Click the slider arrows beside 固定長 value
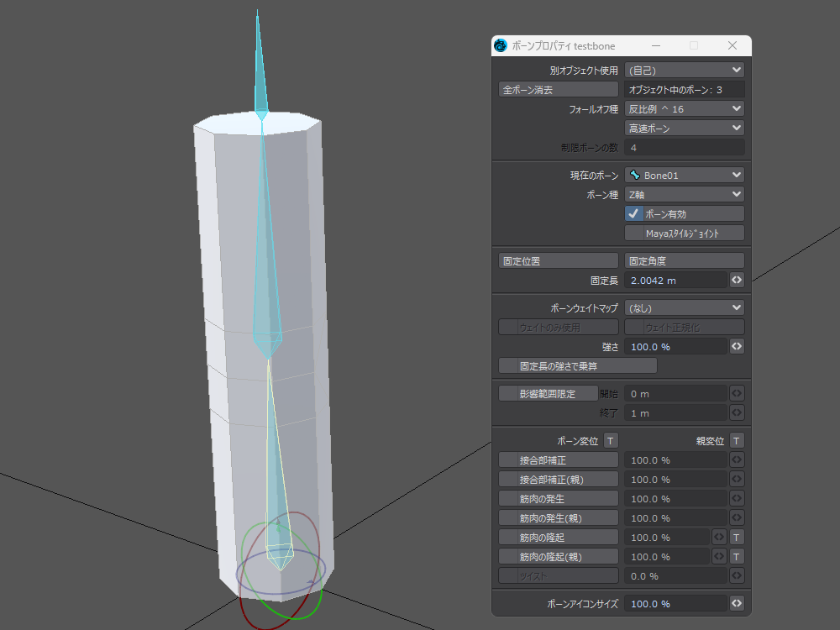The height and width of the screenshot is (630, 840). (737, 280)
